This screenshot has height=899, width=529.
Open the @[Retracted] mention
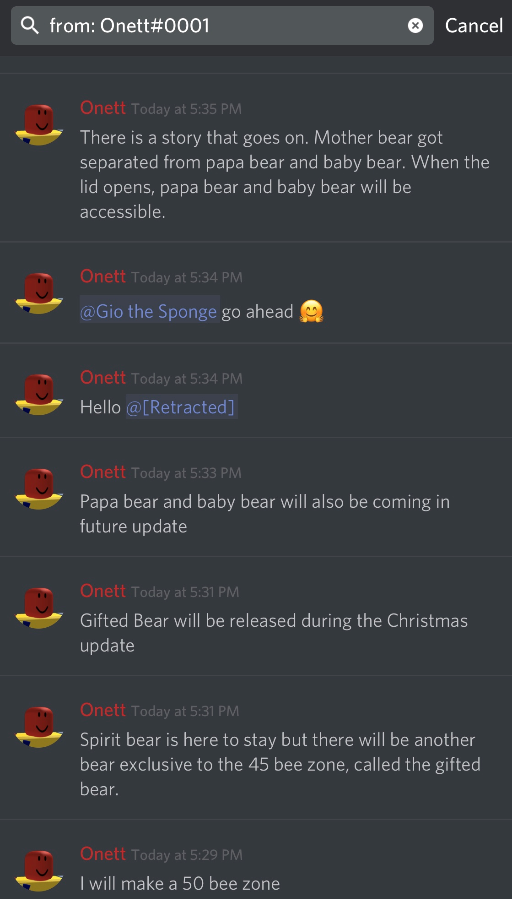tap(181, 407)
